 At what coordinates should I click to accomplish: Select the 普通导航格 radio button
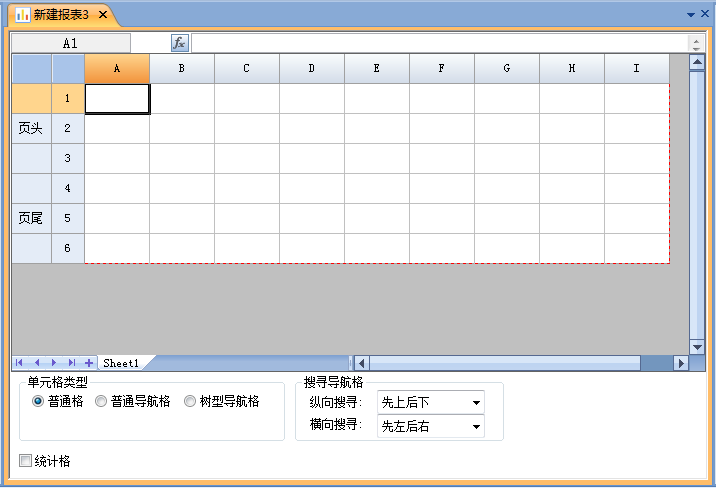pyautogui.click(x=101, y=401)
